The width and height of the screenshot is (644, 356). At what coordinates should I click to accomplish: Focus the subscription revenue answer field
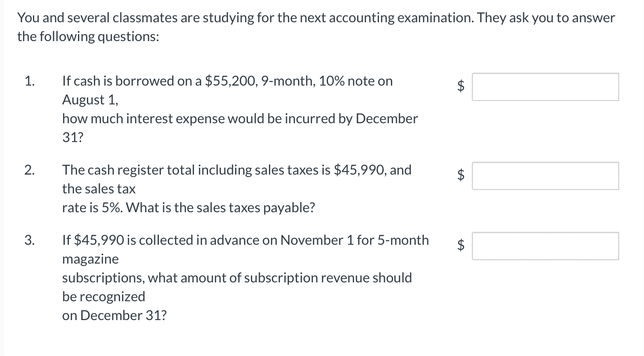[545, 246]
